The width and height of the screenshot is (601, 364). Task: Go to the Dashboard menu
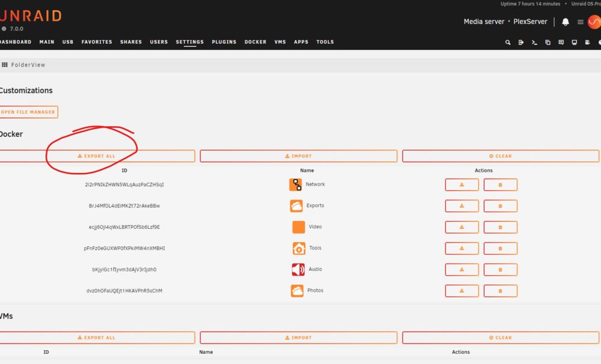coord(16,42)
